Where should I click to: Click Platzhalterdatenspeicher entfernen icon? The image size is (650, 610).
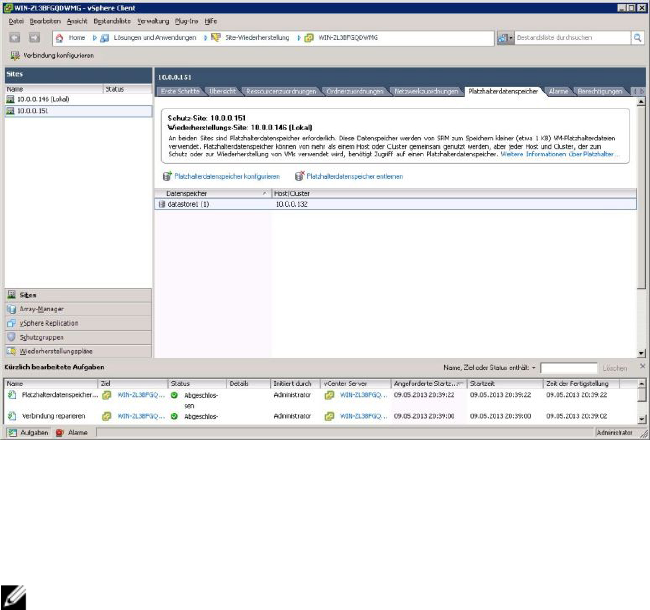point(299,176)
